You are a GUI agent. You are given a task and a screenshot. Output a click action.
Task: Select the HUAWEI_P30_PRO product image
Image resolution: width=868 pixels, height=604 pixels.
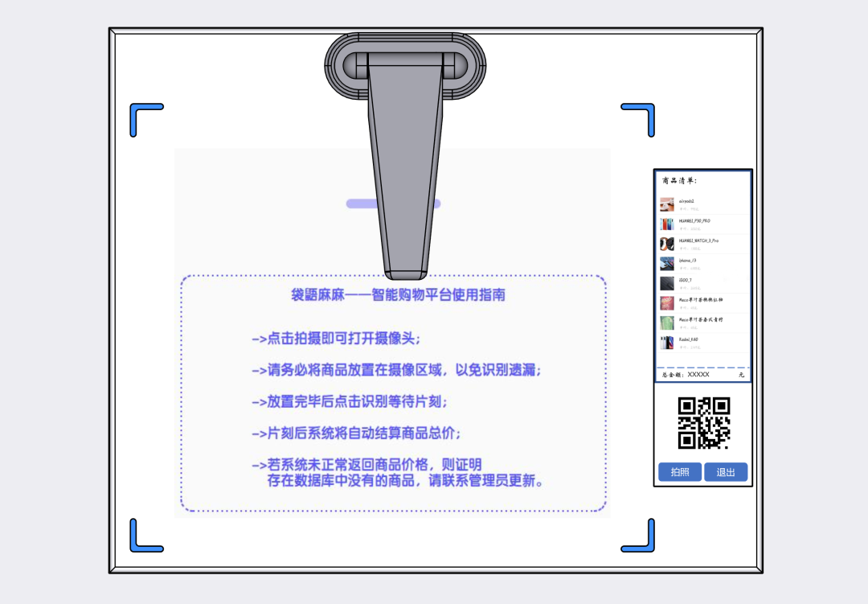(666, 224)
